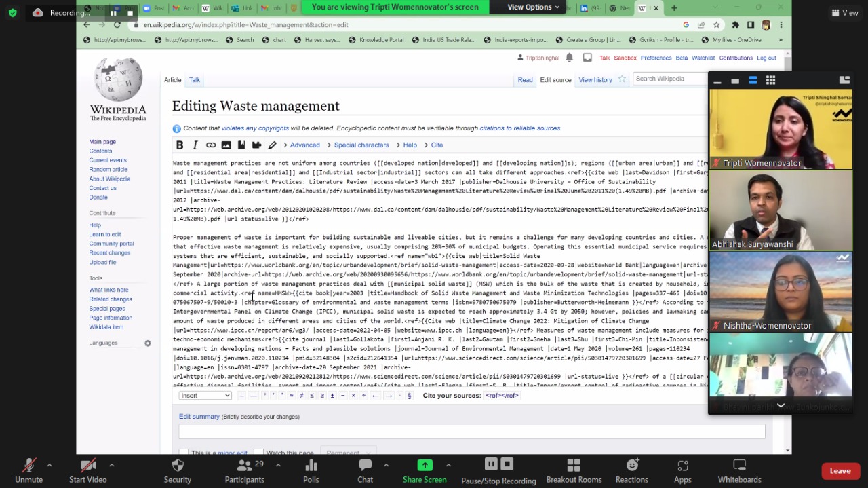Switch to the Read tab
The width and height of the screenshot is (868, 488).
click(526, 80)
